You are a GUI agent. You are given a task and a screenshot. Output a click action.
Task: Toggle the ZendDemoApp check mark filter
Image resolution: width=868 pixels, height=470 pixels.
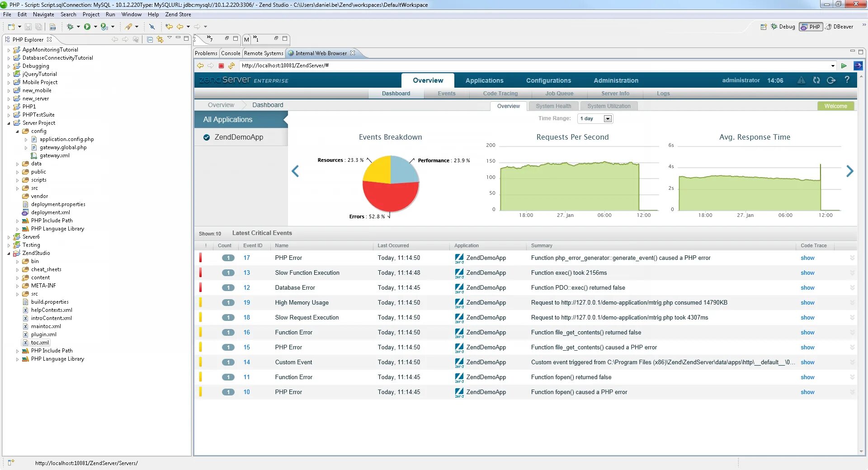click(x=207, y=137)
